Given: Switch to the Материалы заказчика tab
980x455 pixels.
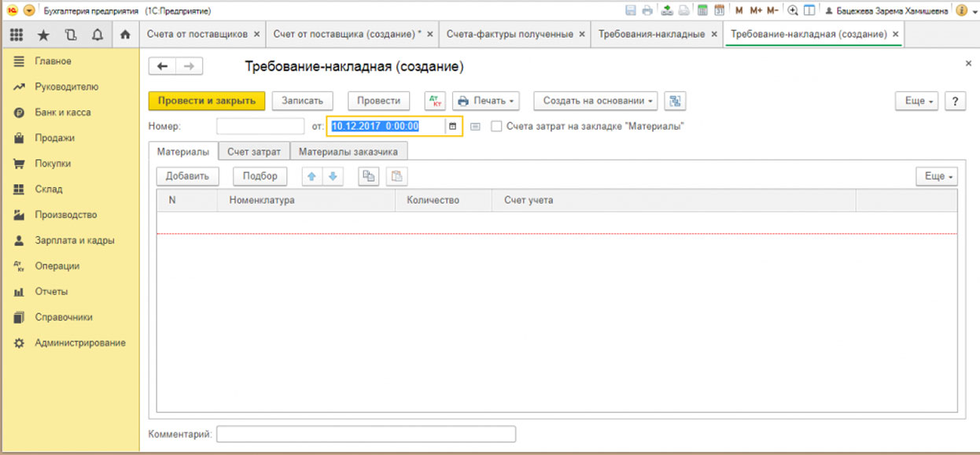Looking at the screenshot, I should click(x=348, y=151).
